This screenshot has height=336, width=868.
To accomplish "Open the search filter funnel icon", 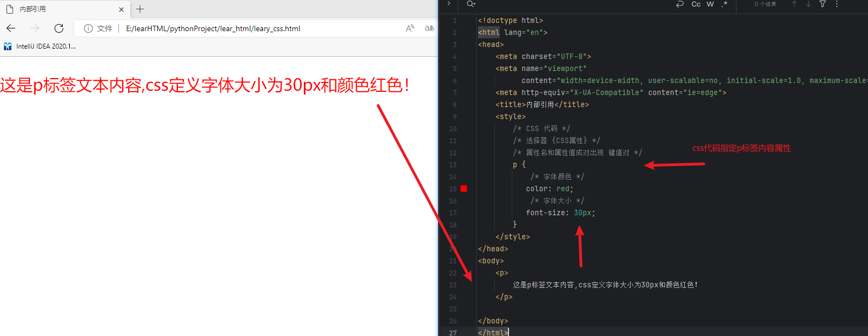I will [x=823, y=4].
